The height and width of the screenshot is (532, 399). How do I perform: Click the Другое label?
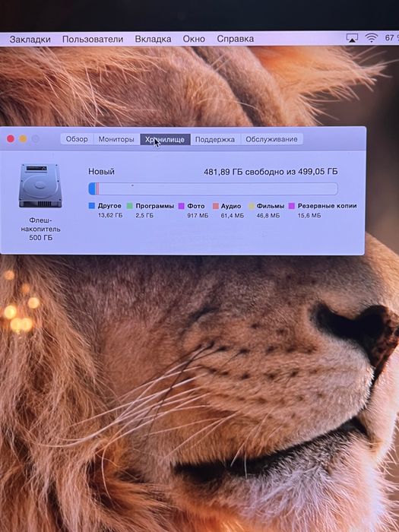point(109,206)
